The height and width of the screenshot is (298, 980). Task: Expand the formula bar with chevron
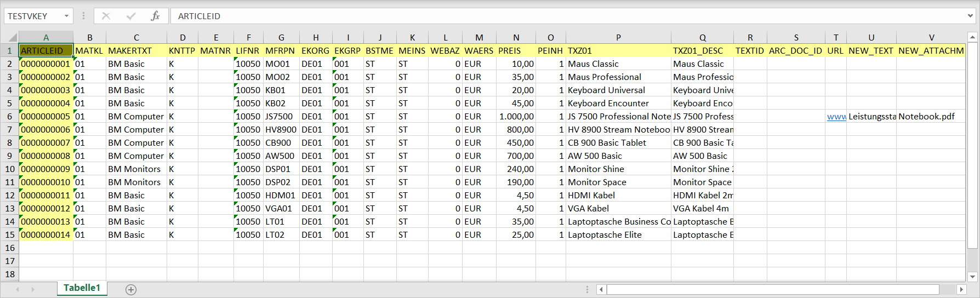tap(970, 16)
